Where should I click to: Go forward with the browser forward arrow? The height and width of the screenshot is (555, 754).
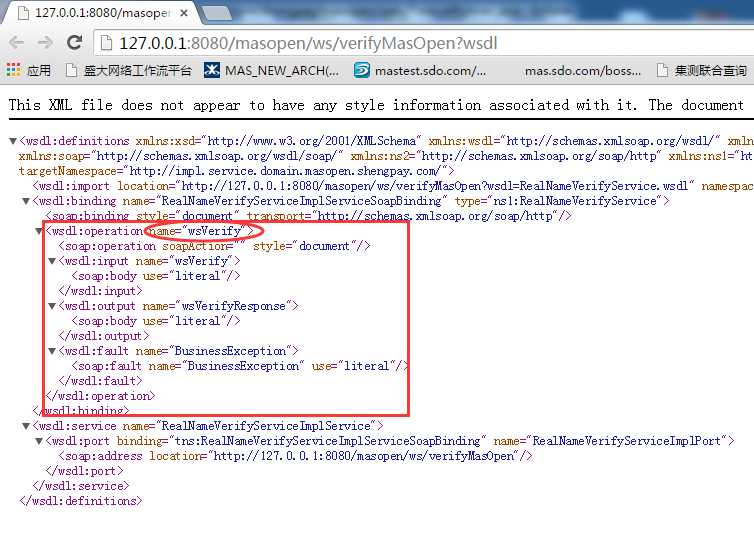click(x=45, y=43)
